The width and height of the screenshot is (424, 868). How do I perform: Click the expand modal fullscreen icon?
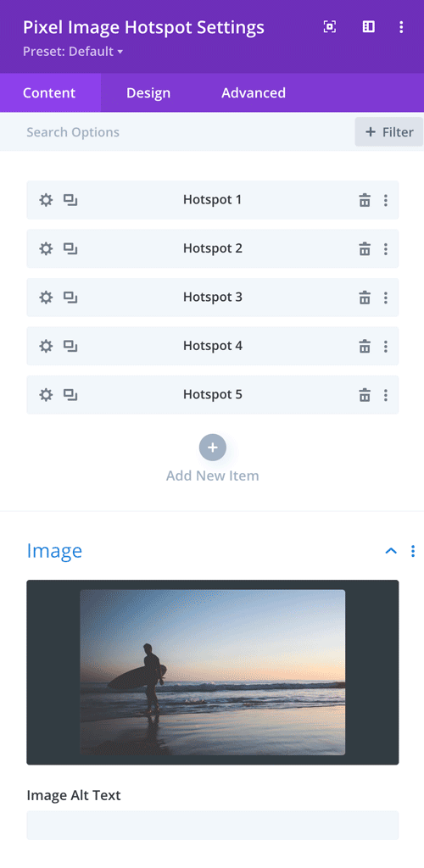point(329,26)
